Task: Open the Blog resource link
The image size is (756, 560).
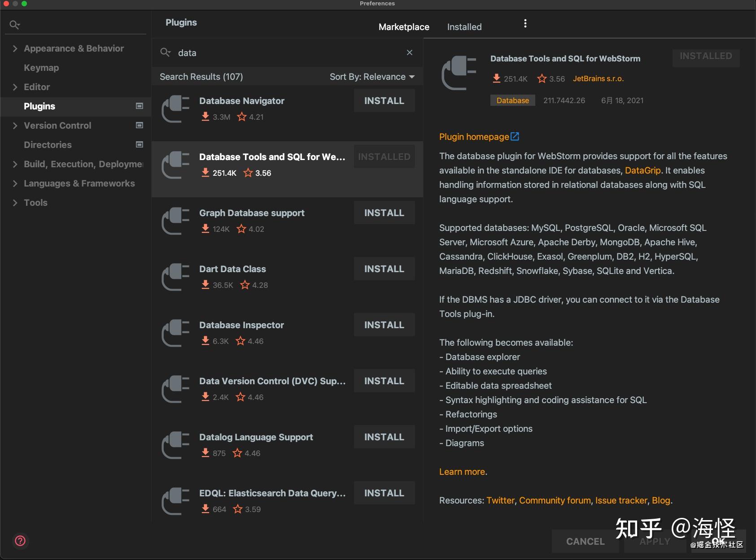Action: coord(661,500)
